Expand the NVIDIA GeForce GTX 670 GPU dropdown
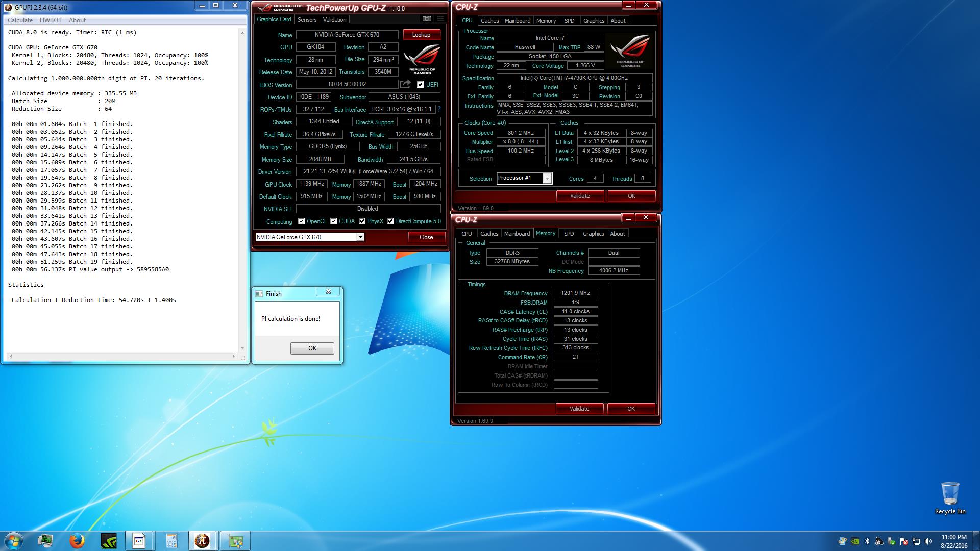 click(x=360, y=237)
